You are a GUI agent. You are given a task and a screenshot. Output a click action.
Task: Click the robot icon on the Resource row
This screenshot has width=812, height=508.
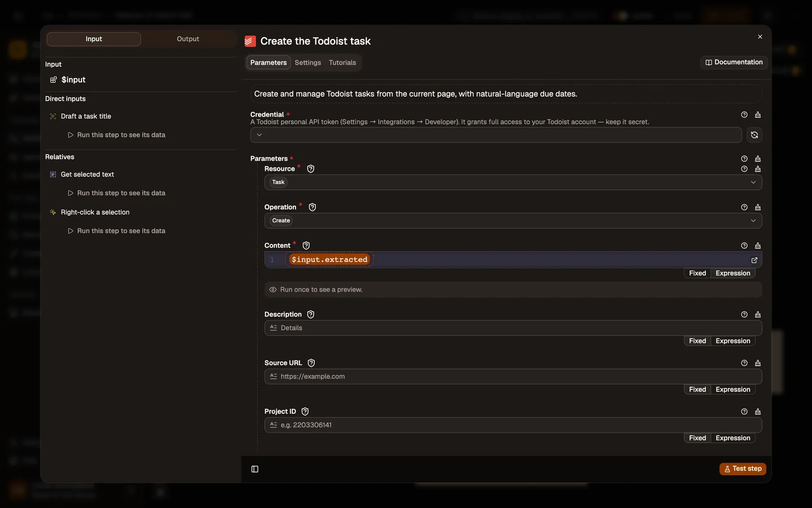tap(758, 169)
